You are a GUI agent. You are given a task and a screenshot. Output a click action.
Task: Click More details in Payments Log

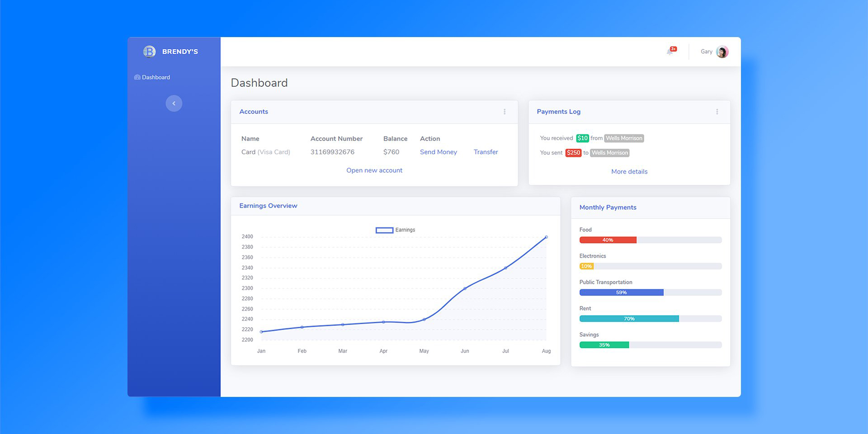[629, 171]
